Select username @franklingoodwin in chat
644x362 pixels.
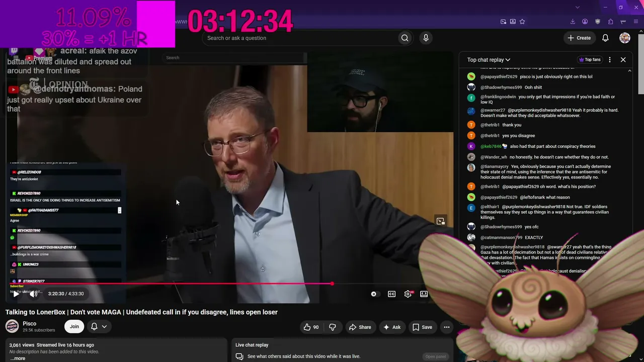(x=498, y=97)
